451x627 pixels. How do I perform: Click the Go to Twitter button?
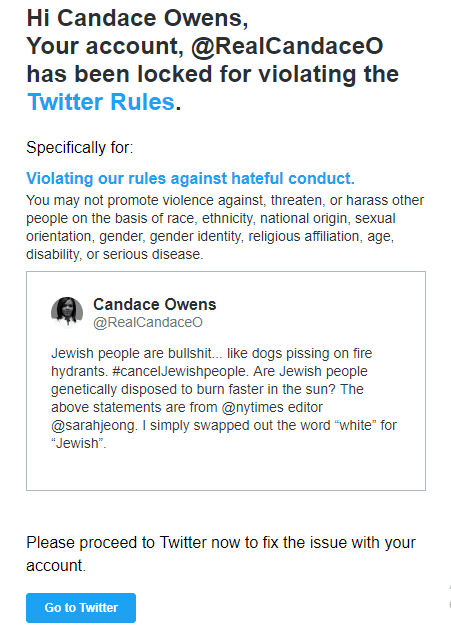point(81,607)
